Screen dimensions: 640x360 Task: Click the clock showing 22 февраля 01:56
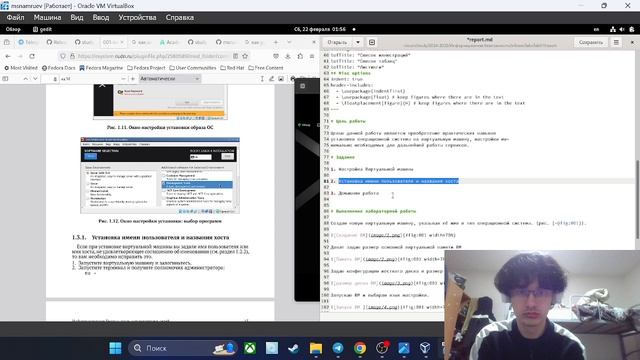[x=320, y=29]
